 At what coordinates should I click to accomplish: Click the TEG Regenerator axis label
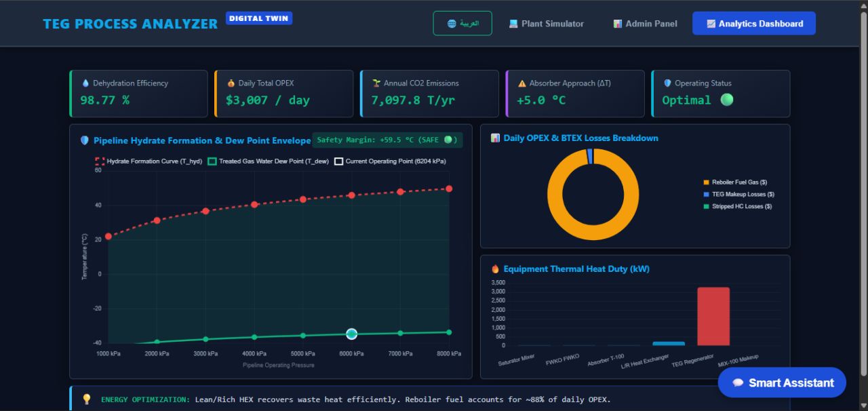(x=693, y=360)
